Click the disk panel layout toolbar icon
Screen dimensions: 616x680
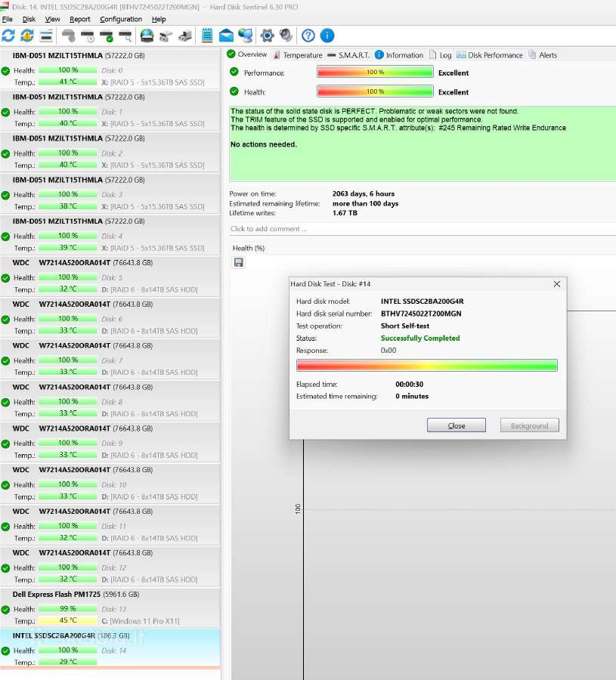(x=46, y=36)
